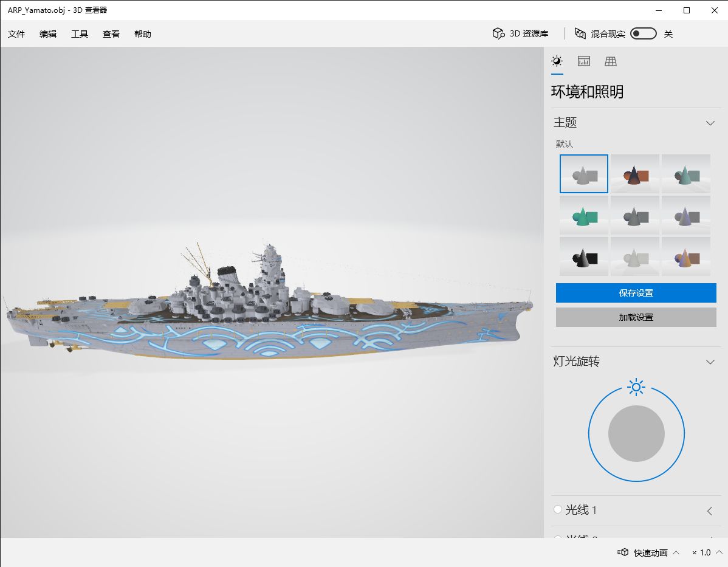Select the 光线 1 radio button
This screenshot has height=567, width=728.
557,509
